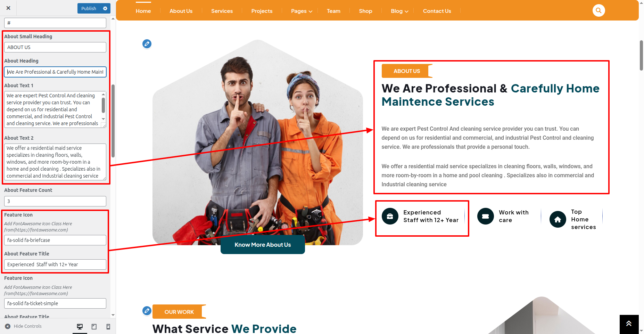Toggle Hide Controls in the customizer footer
The image size is (644, 334).
pyautogui.click(x=23, y=326)
